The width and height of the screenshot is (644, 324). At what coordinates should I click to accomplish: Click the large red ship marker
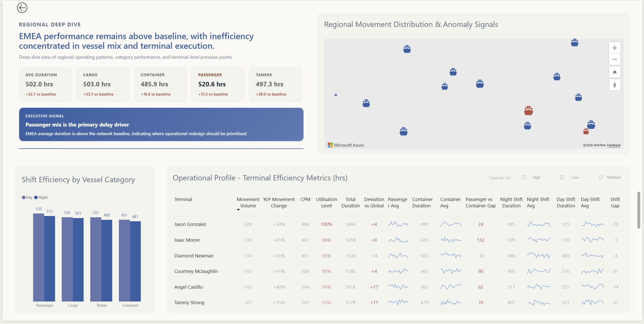click(x=528, y=111)
